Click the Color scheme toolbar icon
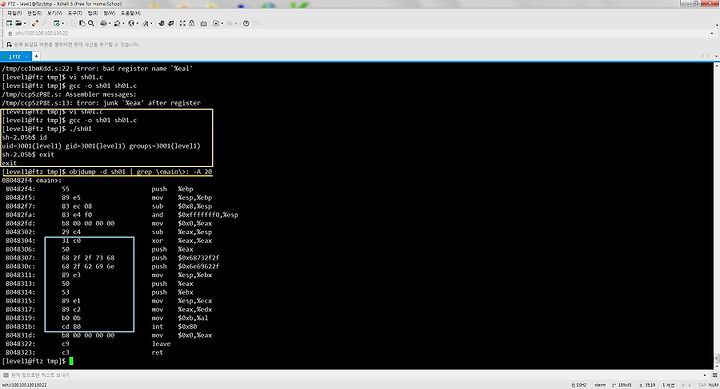 117,23
